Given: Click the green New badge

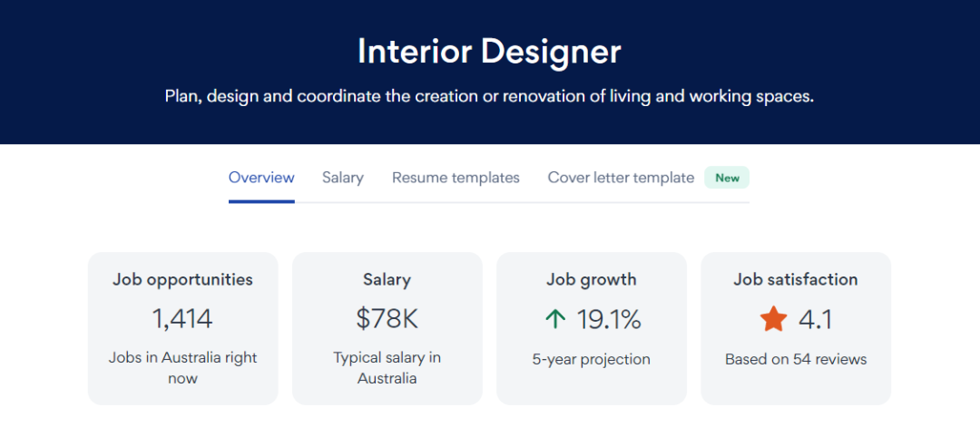Looking at the screenshot, I should 727,178.
